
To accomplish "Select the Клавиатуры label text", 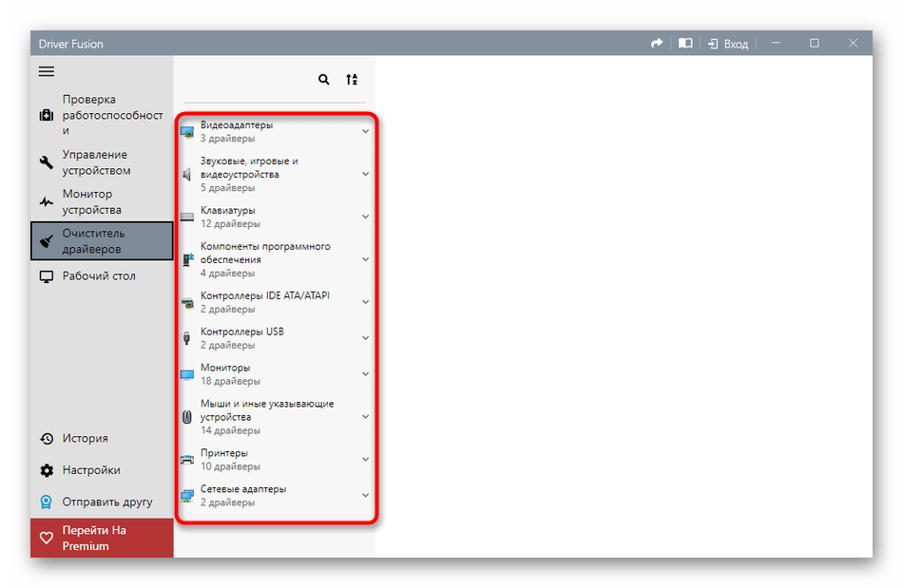I will [228, 210].
